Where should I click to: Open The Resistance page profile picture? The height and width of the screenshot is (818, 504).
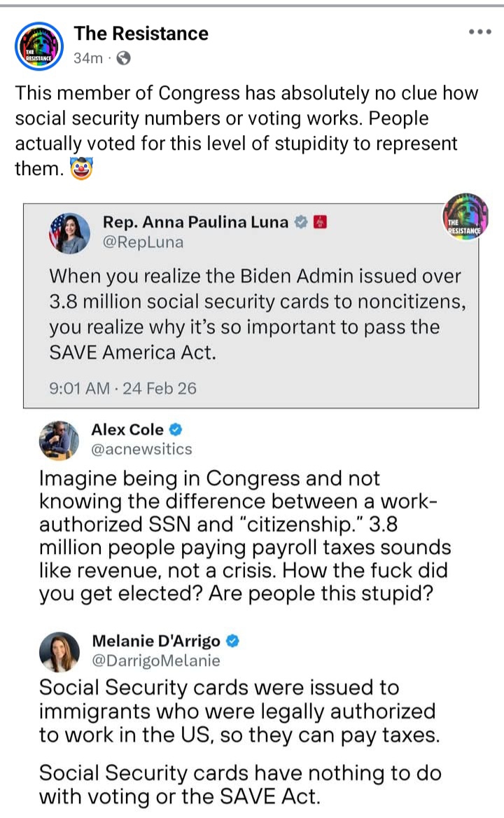40,45
